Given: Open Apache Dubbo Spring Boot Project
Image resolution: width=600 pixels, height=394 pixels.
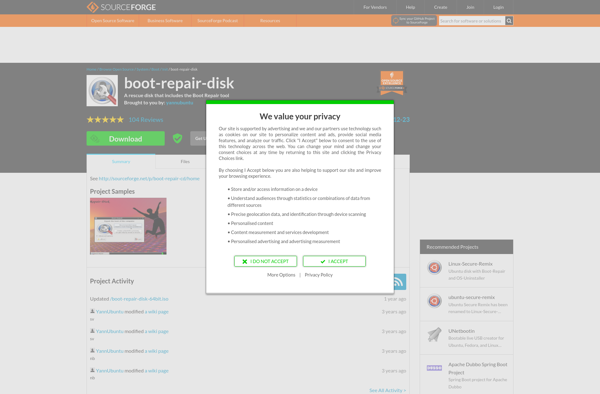Looking at the screenshot, I should (x=478, y=368).
